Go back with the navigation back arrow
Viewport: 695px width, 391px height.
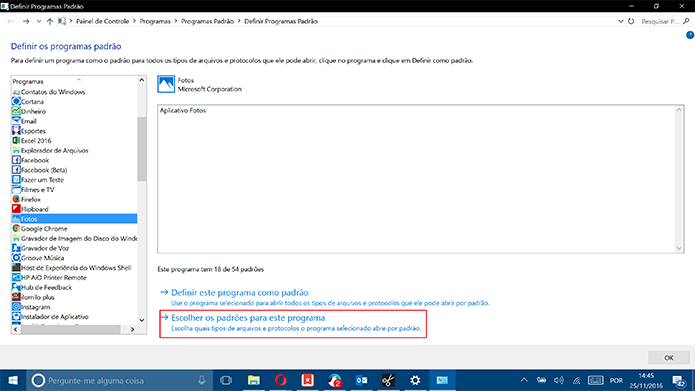pyautogui.click(x=11, y=21)
